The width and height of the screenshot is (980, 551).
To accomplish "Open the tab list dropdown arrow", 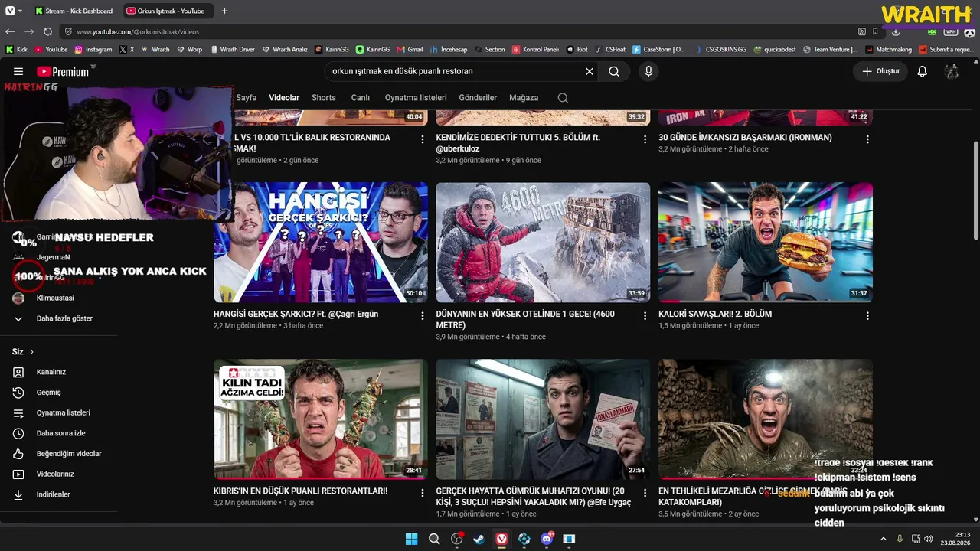I will click(x=20, y=11).
